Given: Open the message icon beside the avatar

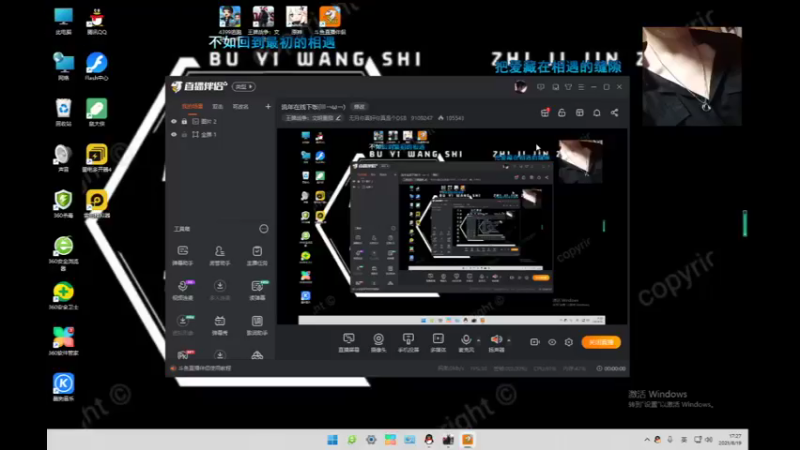Looking at the screenshot, I should 541,87.
